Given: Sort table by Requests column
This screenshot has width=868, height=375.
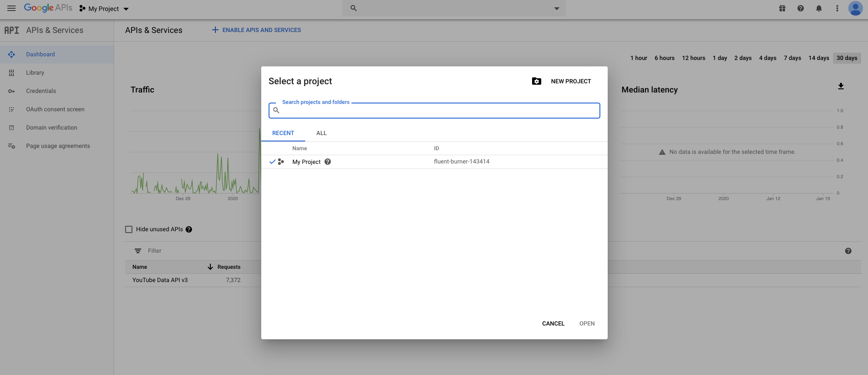Looking at the screenshot, I should click(228, 267).
